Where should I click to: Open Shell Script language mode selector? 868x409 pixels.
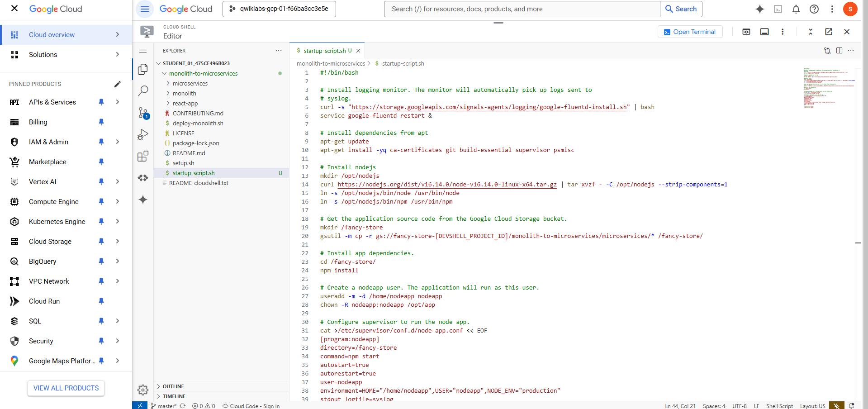779,406
